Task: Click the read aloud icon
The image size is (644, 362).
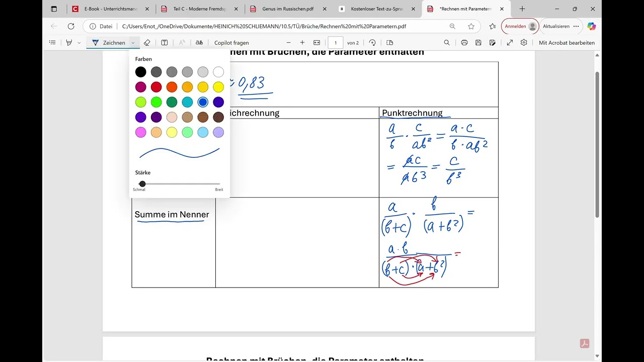Action: [182, 43]
